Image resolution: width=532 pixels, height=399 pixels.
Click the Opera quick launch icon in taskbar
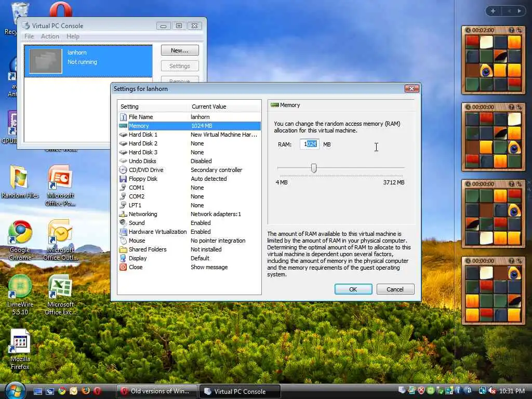(x=97, y=391)
